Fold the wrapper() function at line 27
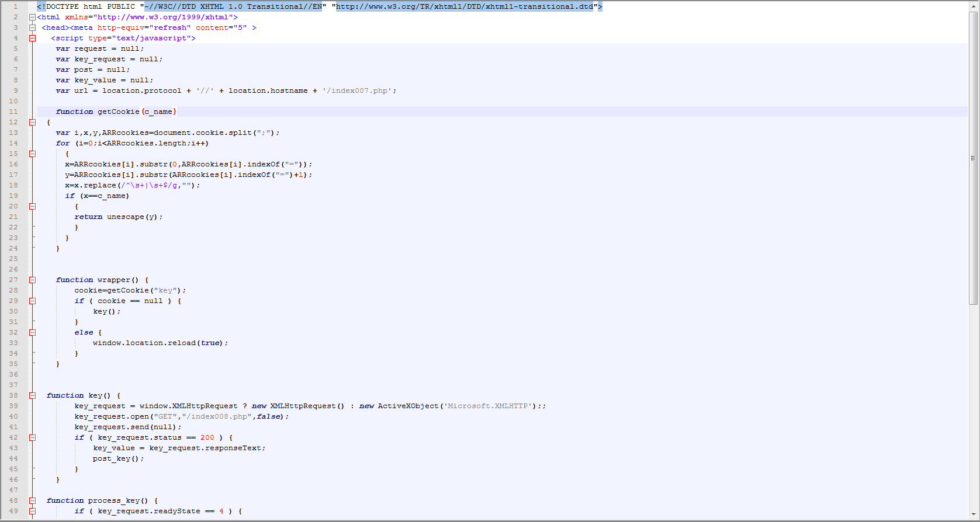980x522 pixels. tap(33, 280)
